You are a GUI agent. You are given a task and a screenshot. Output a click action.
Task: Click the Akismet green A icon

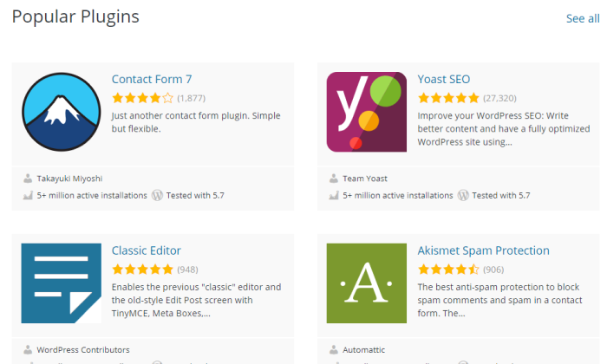click(367, 283)
